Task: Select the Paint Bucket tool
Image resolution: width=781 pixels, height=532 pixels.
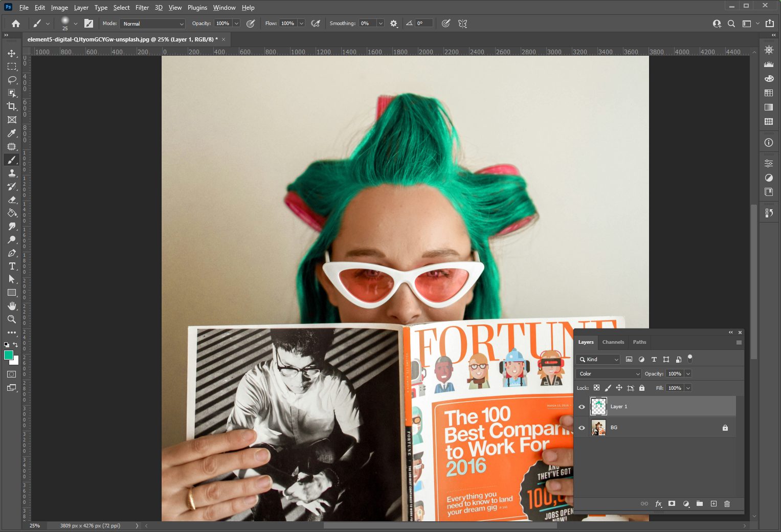Action: [x=12, y=213]
